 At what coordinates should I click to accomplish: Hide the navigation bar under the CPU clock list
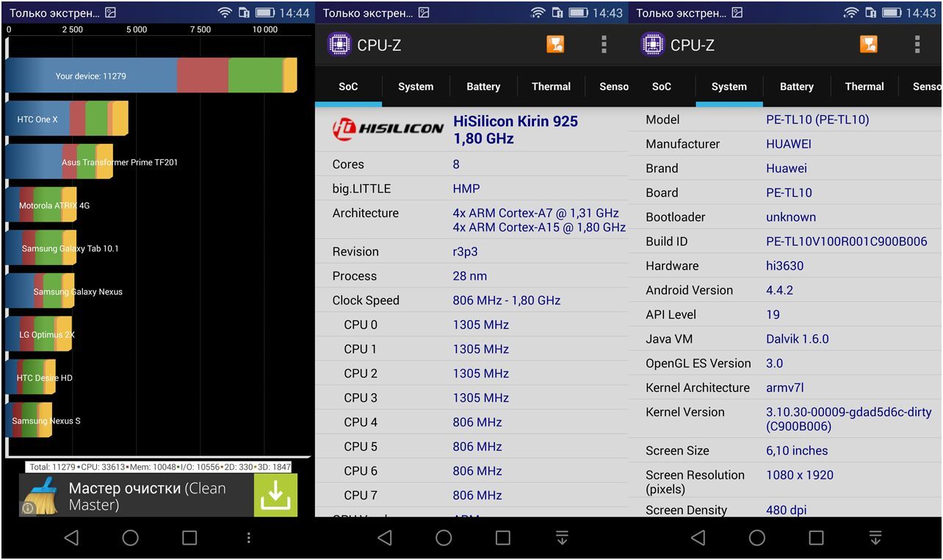tap(562, 538)
